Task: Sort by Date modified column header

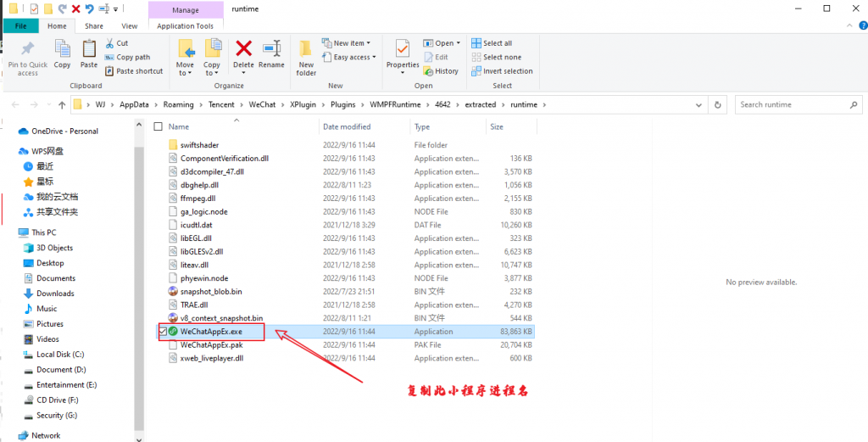Action: 347,126
